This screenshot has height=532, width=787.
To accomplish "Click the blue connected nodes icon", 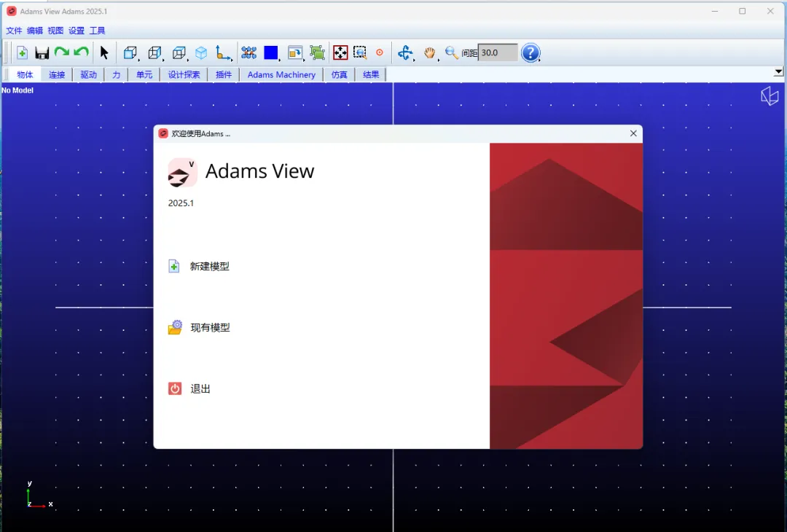I will (x=249, y=52).
